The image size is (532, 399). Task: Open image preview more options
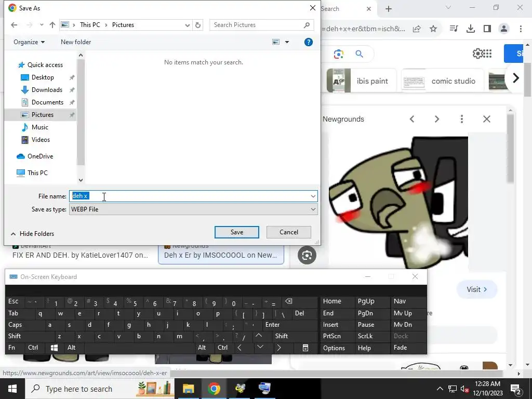(x=462, y=119)
